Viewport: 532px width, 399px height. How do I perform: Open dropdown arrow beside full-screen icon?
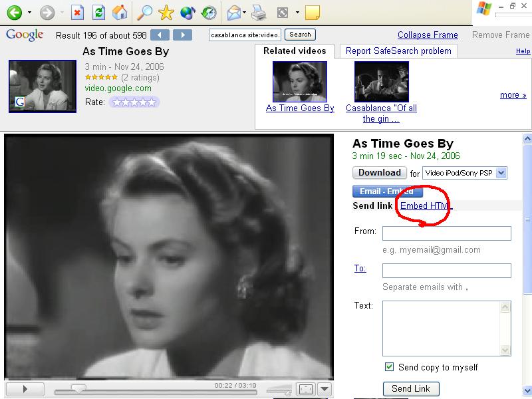(297, 13)
